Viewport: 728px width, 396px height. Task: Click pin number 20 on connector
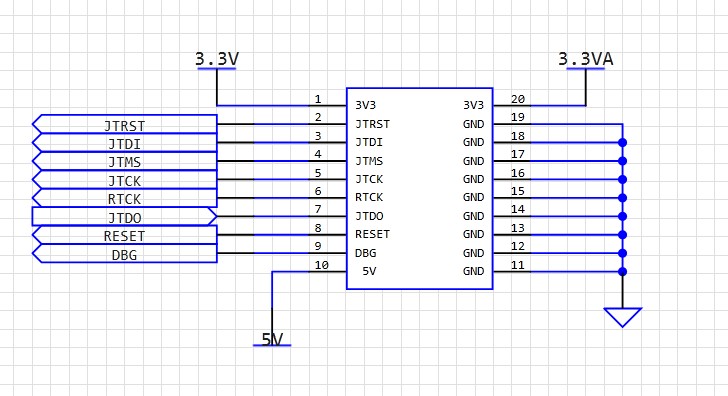[x=518, y=99]
